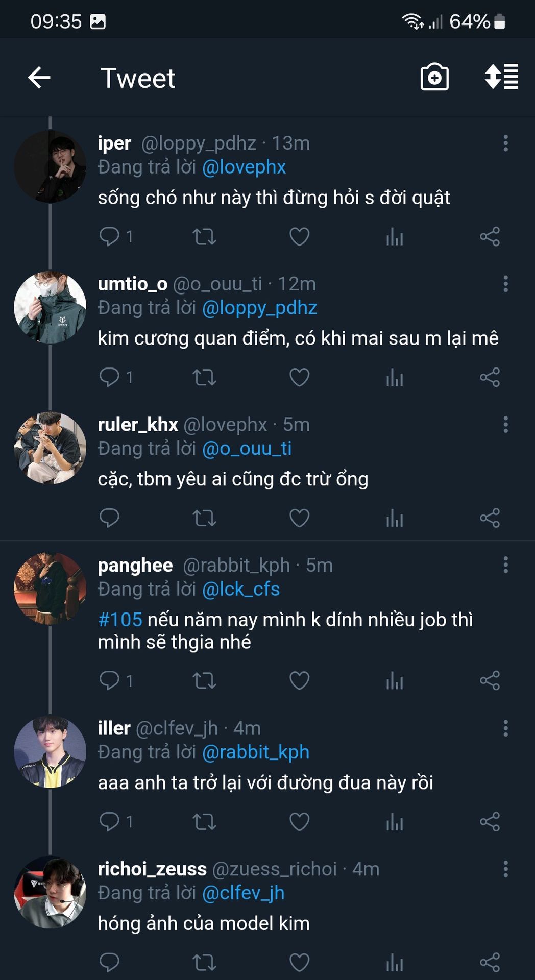Open the @lovephx mention in iper's reply
The image size is (535, 980).
click(244, 167)
